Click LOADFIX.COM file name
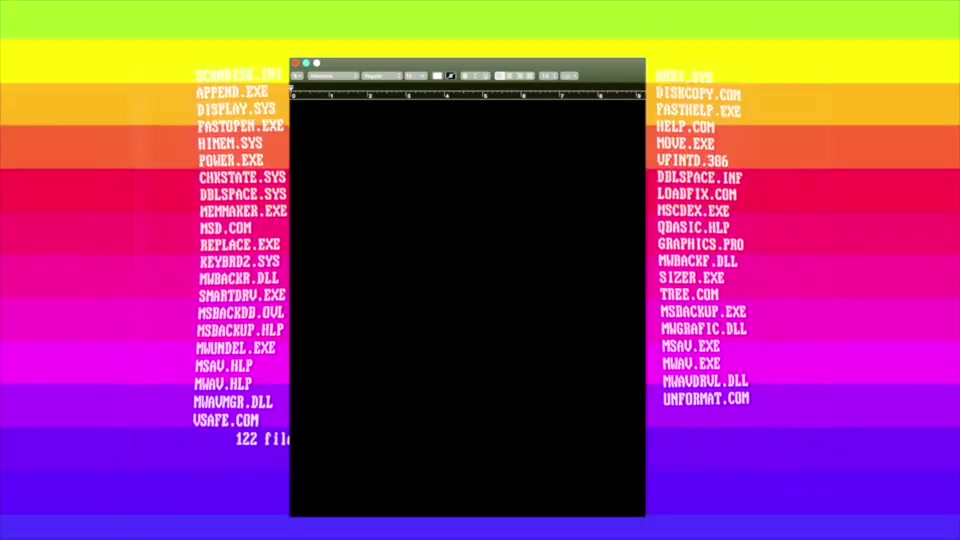 [x=697, y=195]
